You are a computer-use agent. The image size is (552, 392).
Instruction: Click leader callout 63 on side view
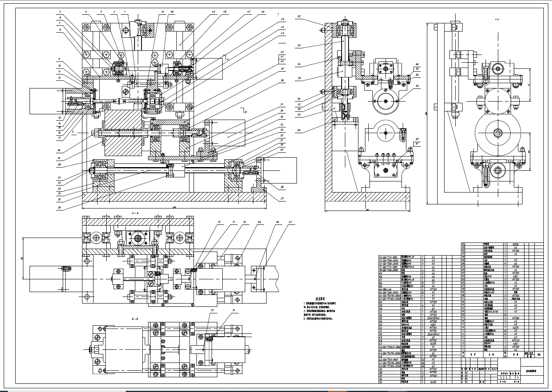pos(417,86)
